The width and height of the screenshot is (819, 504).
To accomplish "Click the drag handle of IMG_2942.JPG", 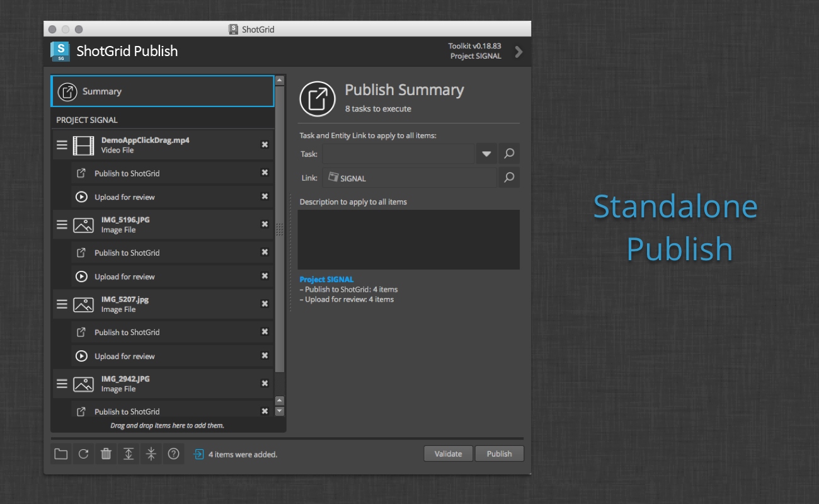I will (x=62, y=383).
